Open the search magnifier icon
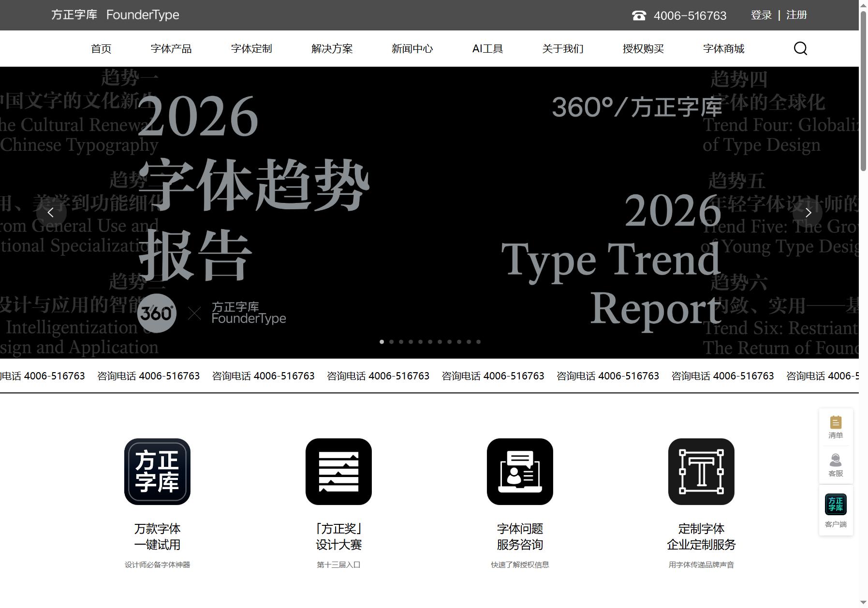Viewport: 868px width, 608px height. tap(800, 48)
